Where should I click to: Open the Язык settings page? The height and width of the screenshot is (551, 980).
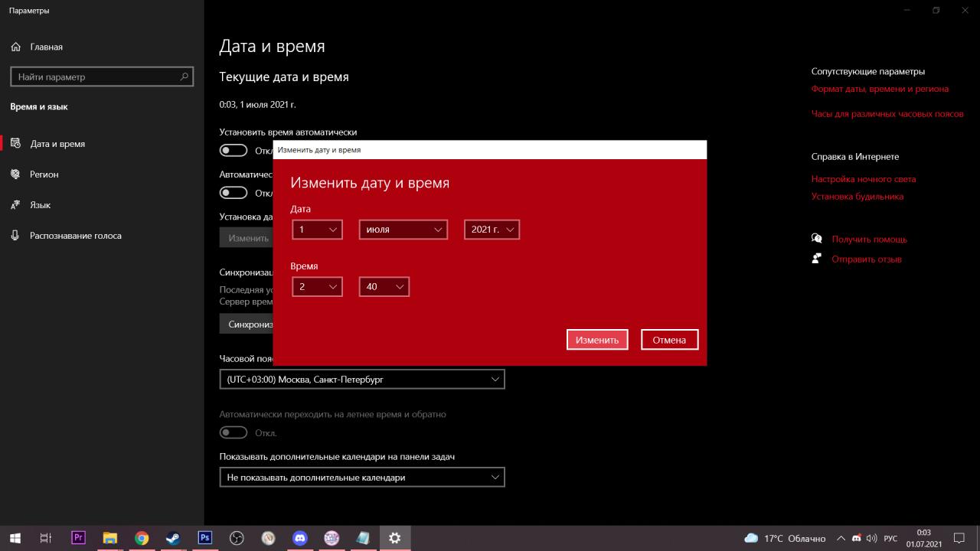(41, 205)
